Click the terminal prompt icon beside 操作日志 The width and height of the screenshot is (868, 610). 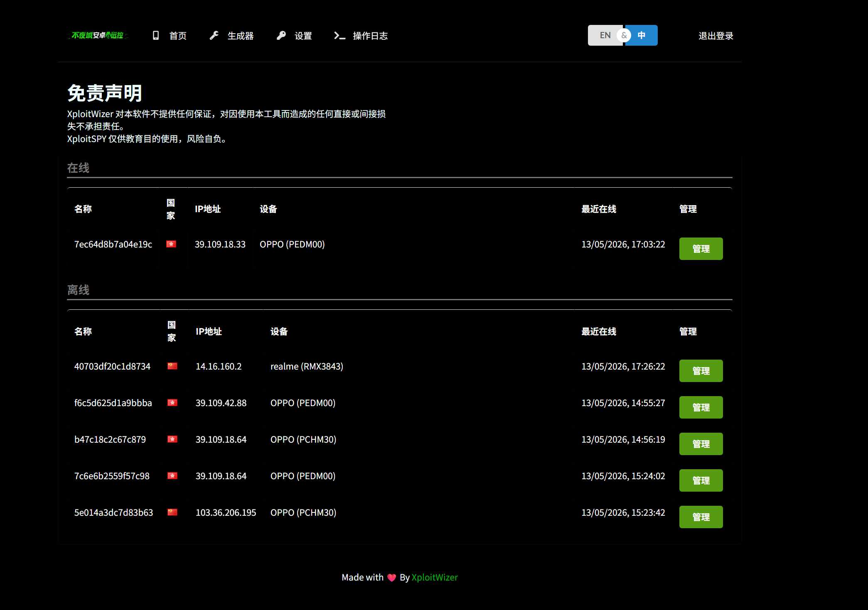point(339,36)
